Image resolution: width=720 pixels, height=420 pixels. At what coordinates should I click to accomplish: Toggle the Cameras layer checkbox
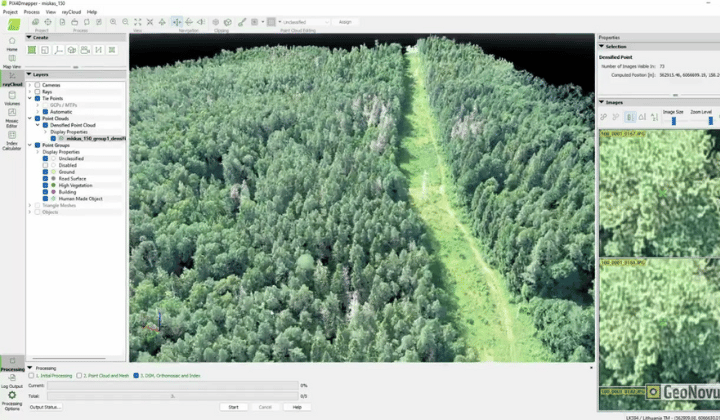coord(37,85)
